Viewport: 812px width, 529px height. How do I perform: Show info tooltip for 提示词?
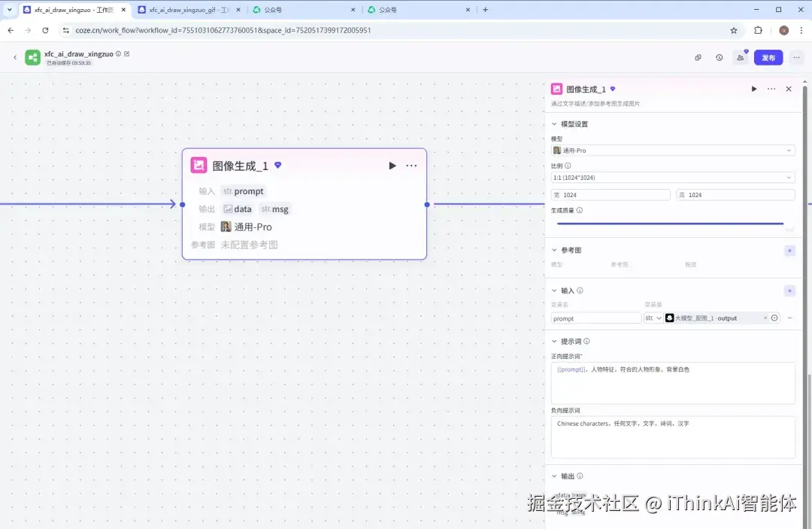[x=586, y=342]
